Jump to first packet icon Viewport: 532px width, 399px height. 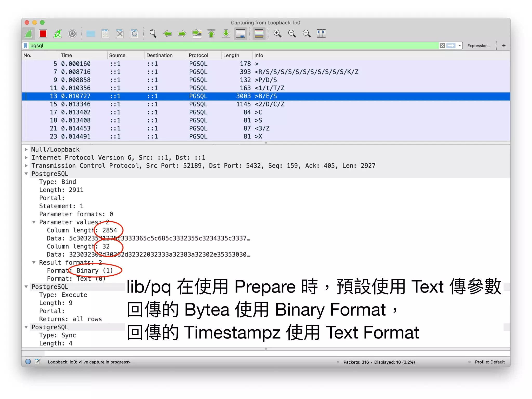point(211,34)
